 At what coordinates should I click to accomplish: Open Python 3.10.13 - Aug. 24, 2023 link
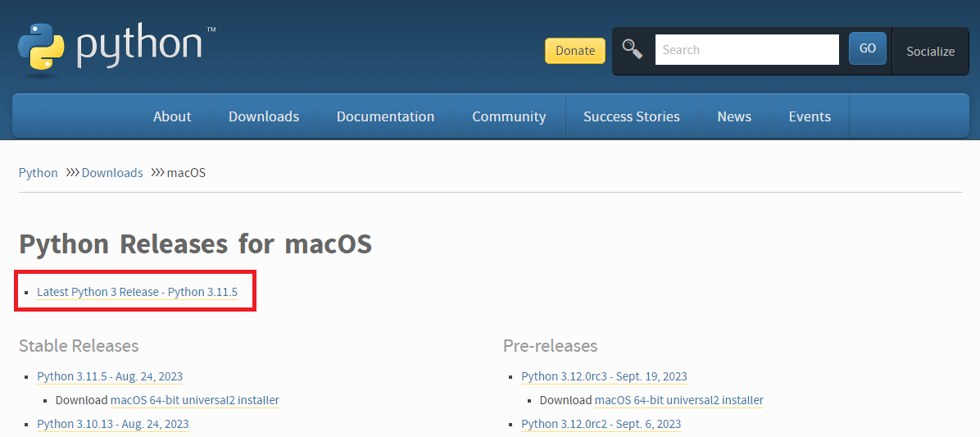[112, 424]
